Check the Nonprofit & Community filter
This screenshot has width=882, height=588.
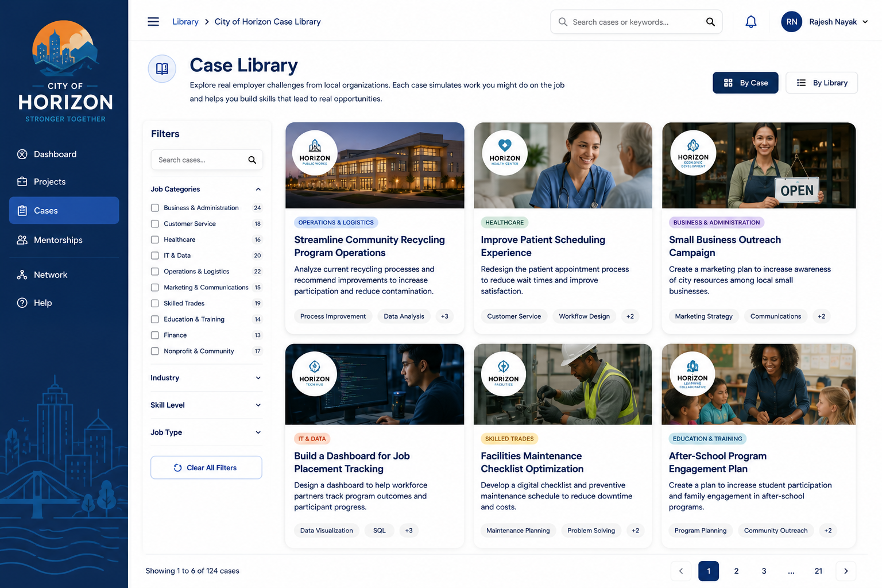(x=154, y=351)
